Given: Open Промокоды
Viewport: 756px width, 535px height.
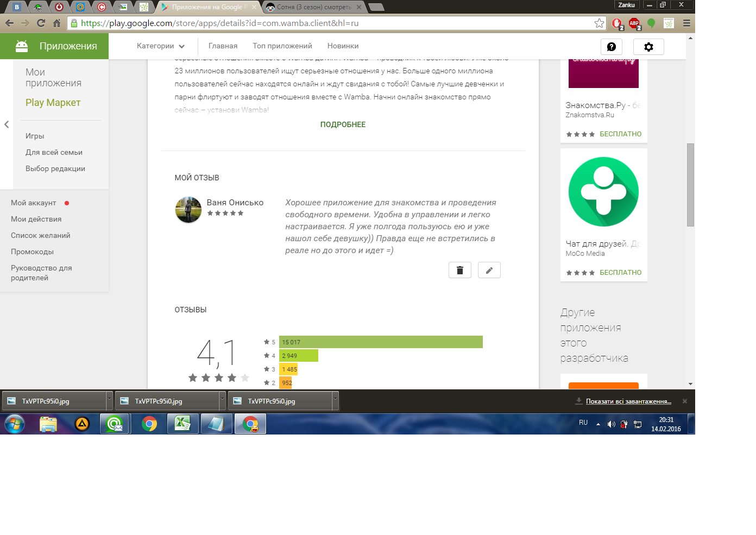Looking at the screenshot, I should (x=33, y=252).
